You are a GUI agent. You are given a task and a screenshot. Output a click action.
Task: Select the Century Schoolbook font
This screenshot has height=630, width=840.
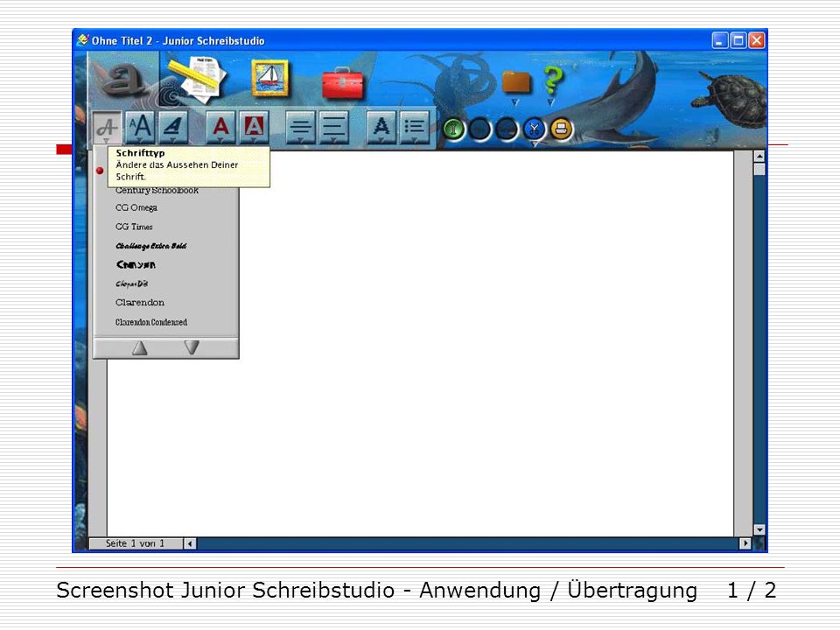tap(157, 191)
